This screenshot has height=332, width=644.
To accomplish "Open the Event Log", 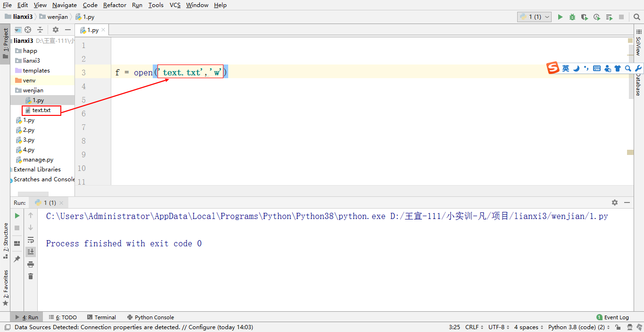I will pos(612,317).
